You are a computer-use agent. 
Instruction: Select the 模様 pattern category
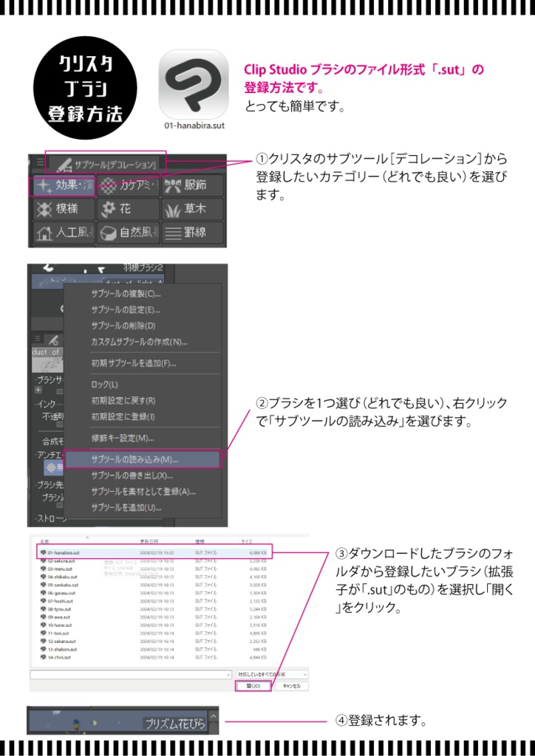coord(64,209)
